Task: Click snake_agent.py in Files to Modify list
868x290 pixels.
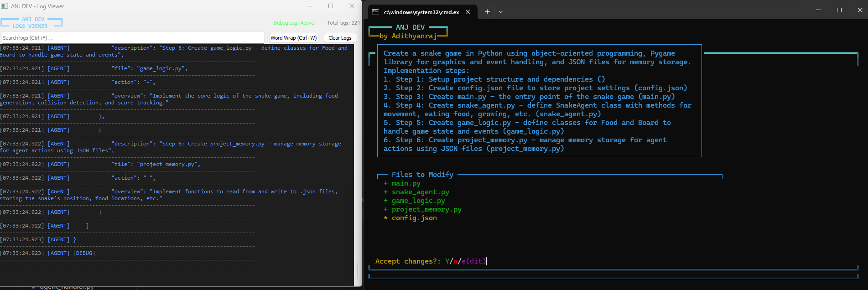Action: (421, 192)
